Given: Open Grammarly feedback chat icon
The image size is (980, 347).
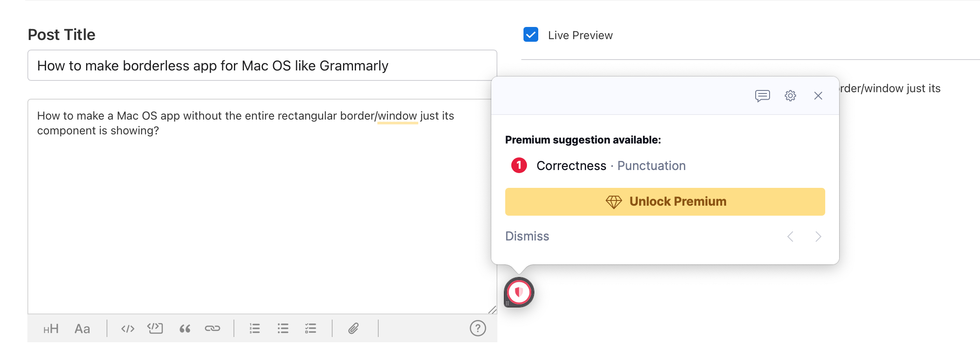Looking at the screenshot, I should 763,96.
